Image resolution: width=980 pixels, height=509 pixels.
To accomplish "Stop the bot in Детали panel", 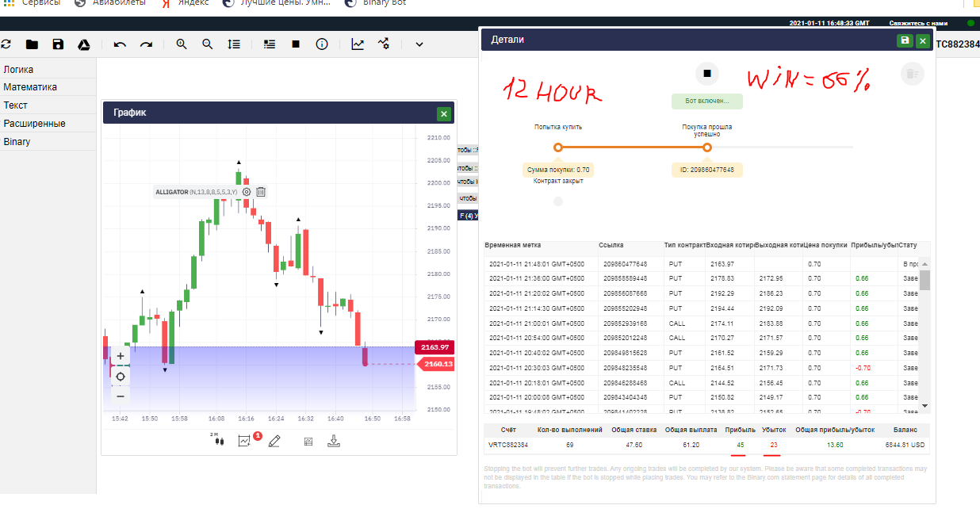I will coord(707,74).
